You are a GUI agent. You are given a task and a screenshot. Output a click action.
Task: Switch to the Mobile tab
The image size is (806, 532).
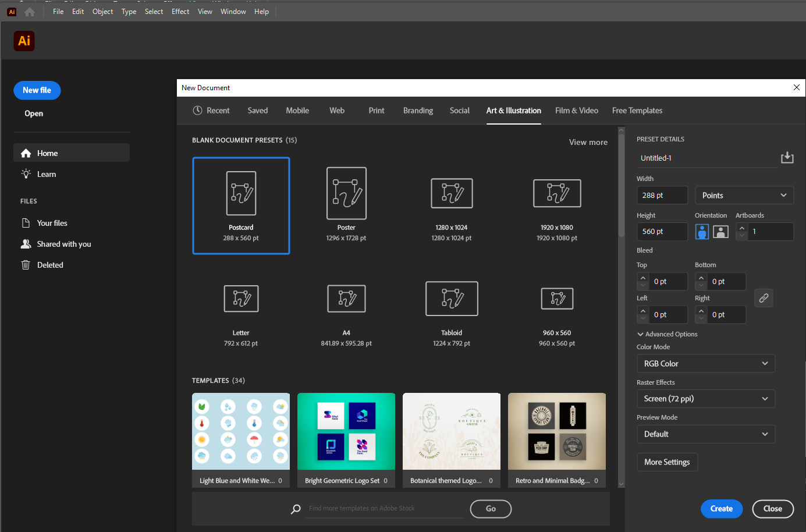pos(297,111)
